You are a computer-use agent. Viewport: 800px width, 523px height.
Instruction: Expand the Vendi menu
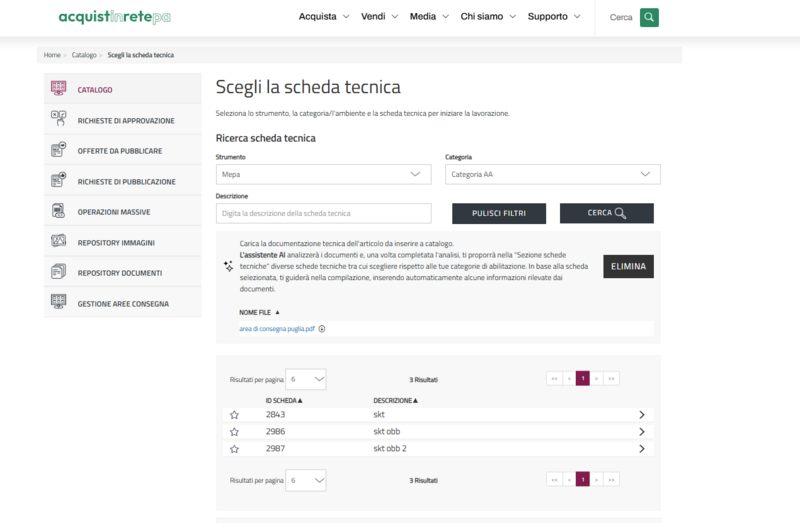pos(380,16)
